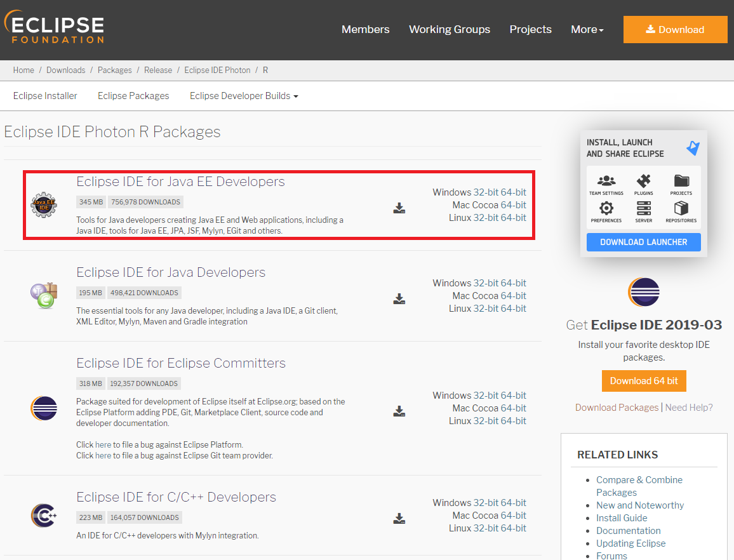The image size is (734, 560).
Task: Click download icon for Eclipse Committers
Action: pos(399,411)
